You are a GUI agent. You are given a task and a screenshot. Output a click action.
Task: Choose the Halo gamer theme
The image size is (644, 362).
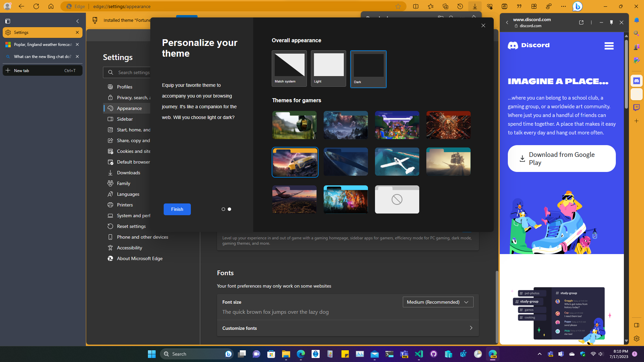tap(294, 125)
